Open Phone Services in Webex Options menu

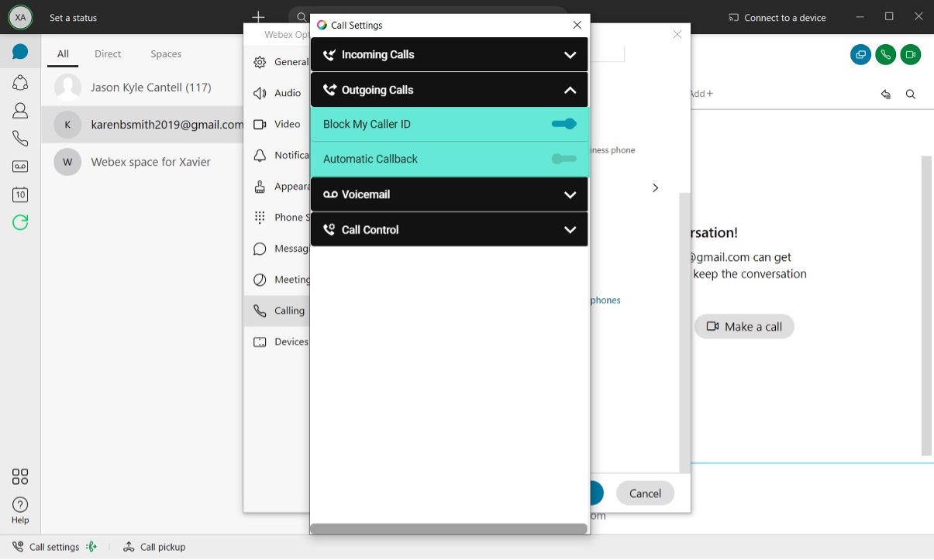pos(277,217)
